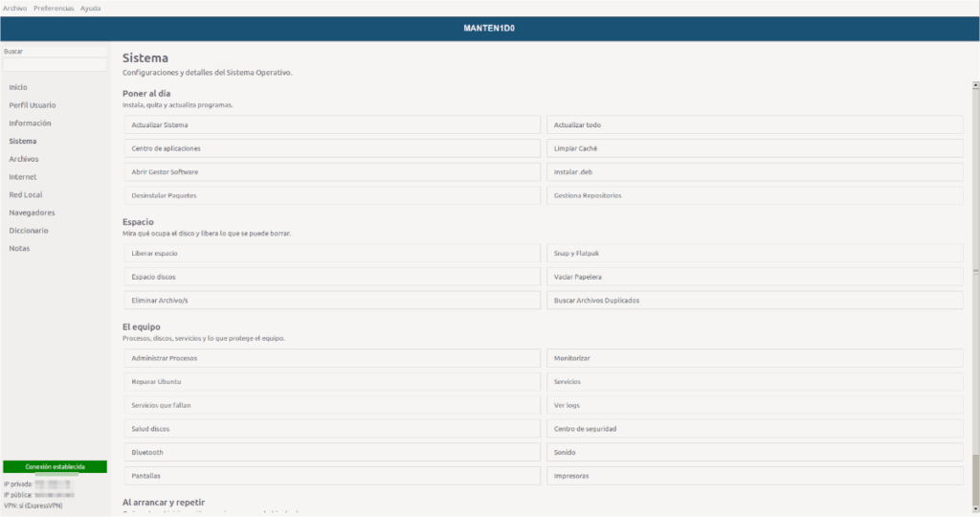Select Información in the sidebar
The width and height of the screenshot is (980, 517).
click(x=30, y=124)
